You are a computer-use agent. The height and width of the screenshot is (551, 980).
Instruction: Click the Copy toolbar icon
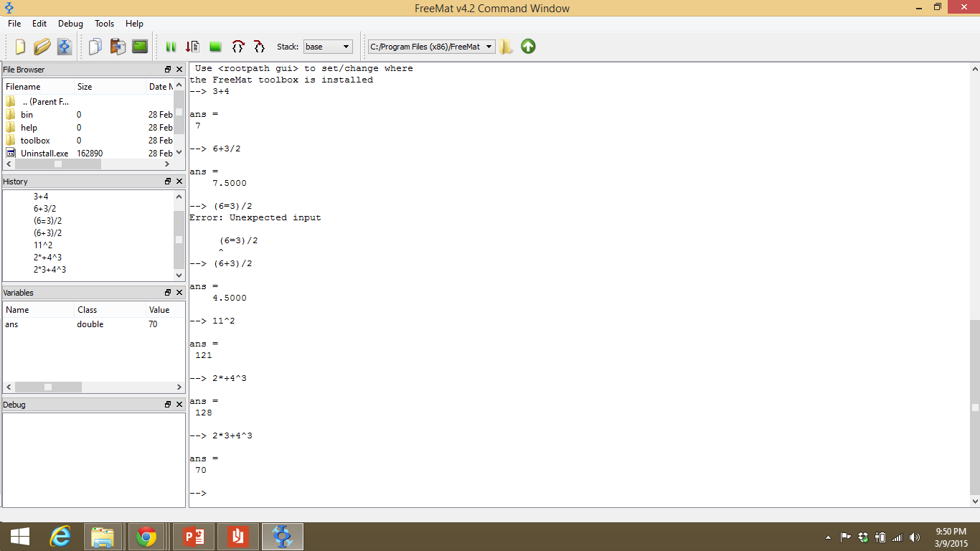[x=95, y=47]
